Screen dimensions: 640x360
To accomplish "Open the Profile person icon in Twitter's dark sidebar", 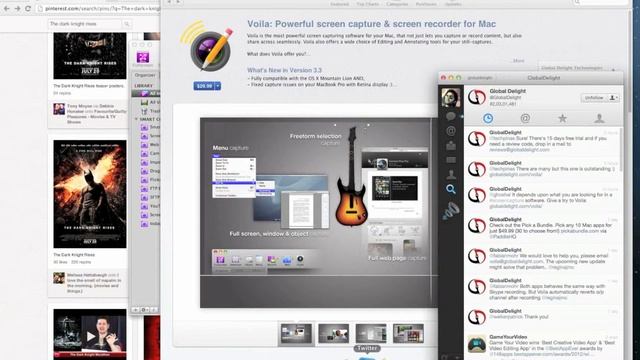I will pos(451,175).
